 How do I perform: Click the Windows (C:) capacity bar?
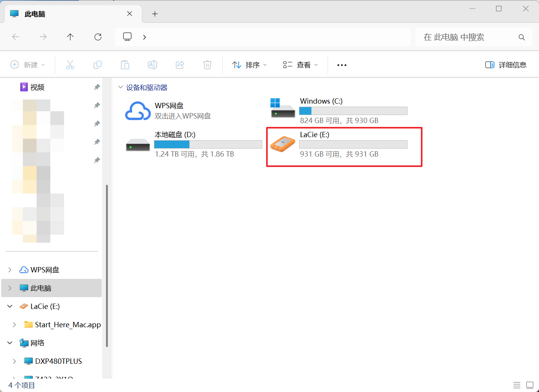pyautogui.click(x=353, y=111)
